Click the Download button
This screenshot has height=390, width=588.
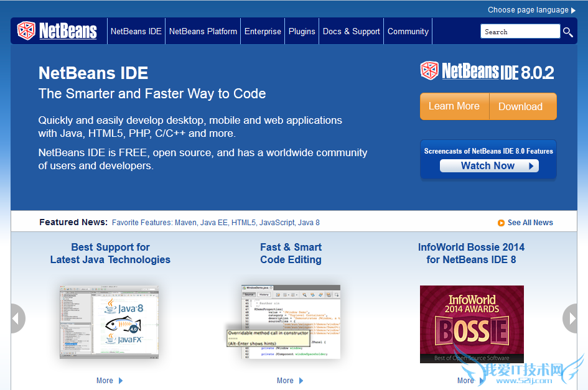523,106
